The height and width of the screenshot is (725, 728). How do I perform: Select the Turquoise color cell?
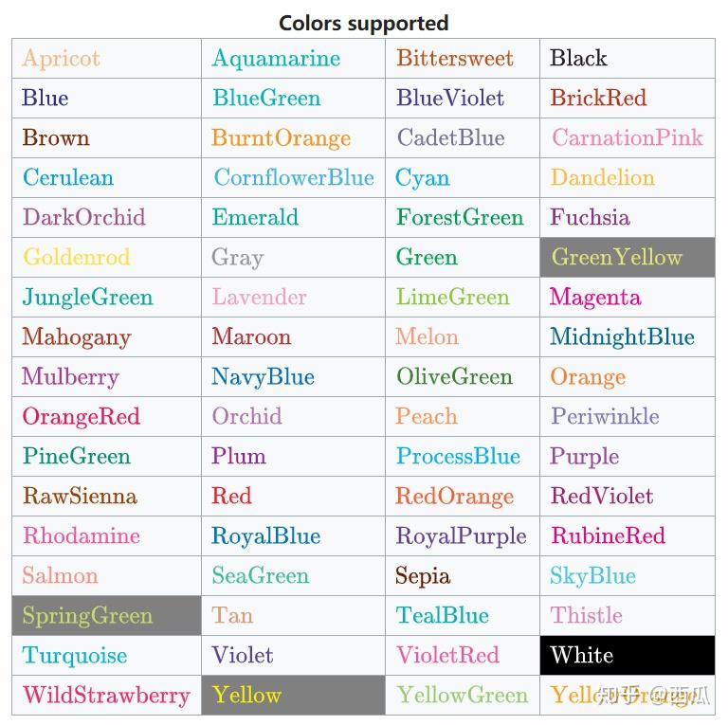pyautogui.click(x=106, y=655)
